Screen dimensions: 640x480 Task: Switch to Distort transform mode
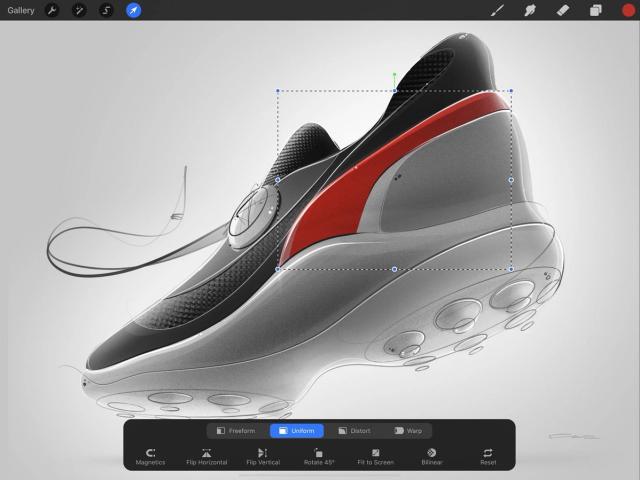(x=354, y=431)
